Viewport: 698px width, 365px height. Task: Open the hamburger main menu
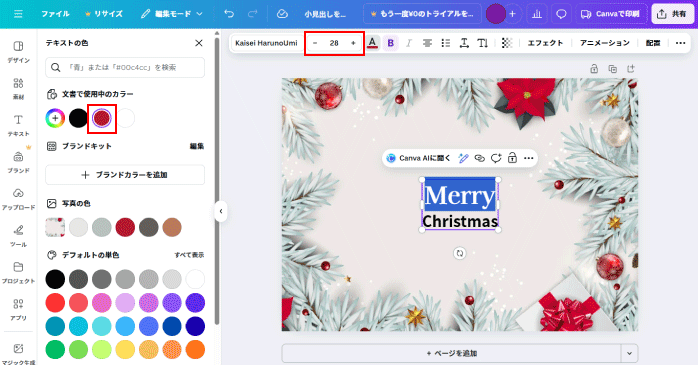point(18,14)
